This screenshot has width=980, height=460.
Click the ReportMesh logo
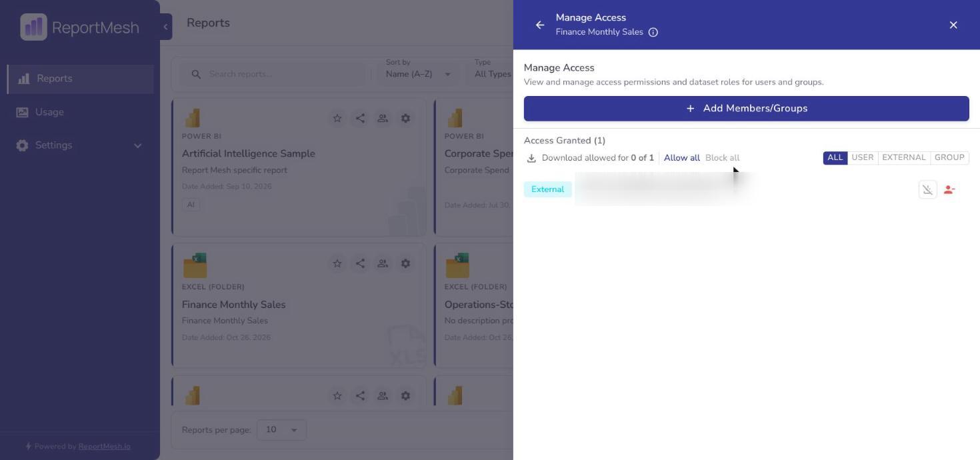pyautogui.click(x=79, y=27)
